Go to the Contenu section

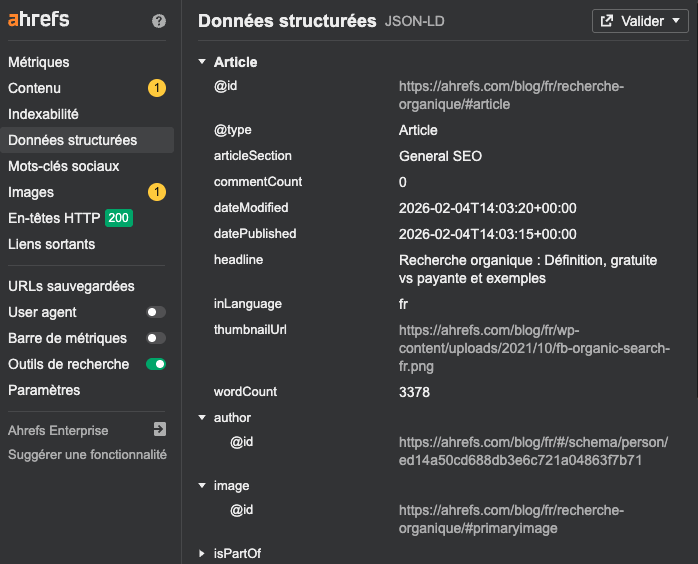pyautogui.click(x=34, y=88)
